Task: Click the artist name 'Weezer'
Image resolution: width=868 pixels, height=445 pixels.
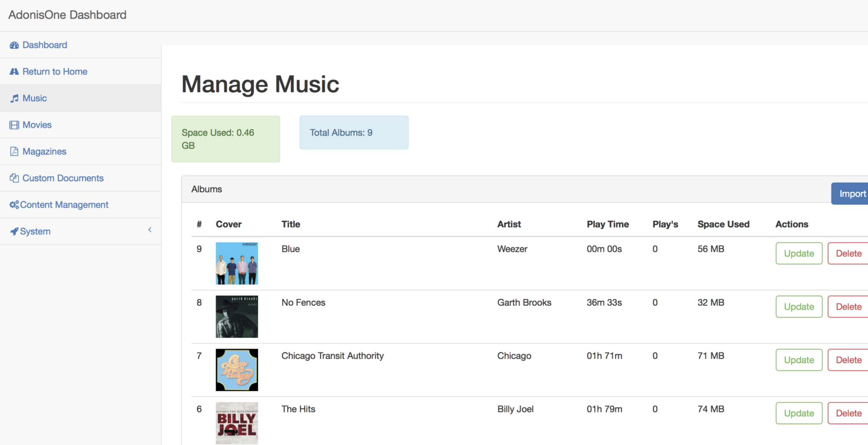Action: coord(512,249)
